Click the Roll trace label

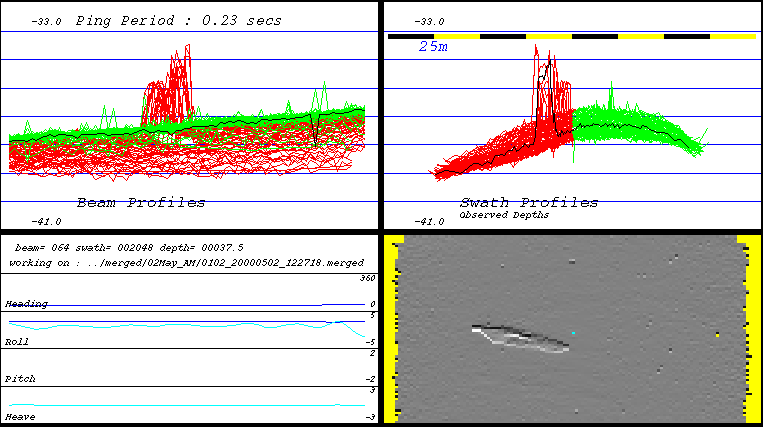coord(17,341)
